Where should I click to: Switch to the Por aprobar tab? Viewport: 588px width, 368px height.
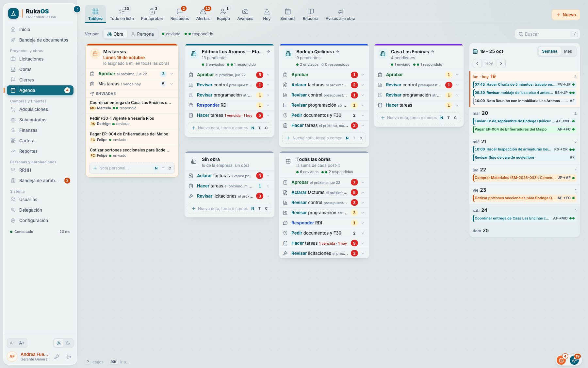[x=152, y=14]
